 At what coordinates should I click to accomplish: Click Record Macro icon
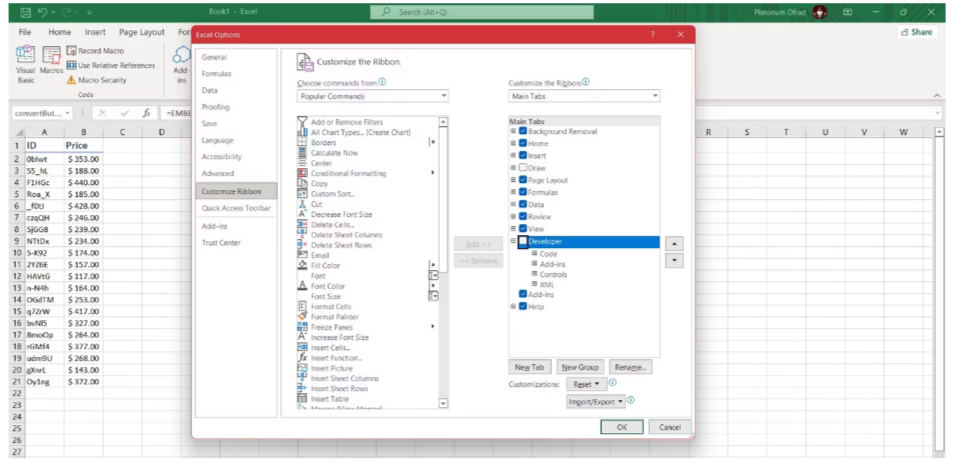71,51
